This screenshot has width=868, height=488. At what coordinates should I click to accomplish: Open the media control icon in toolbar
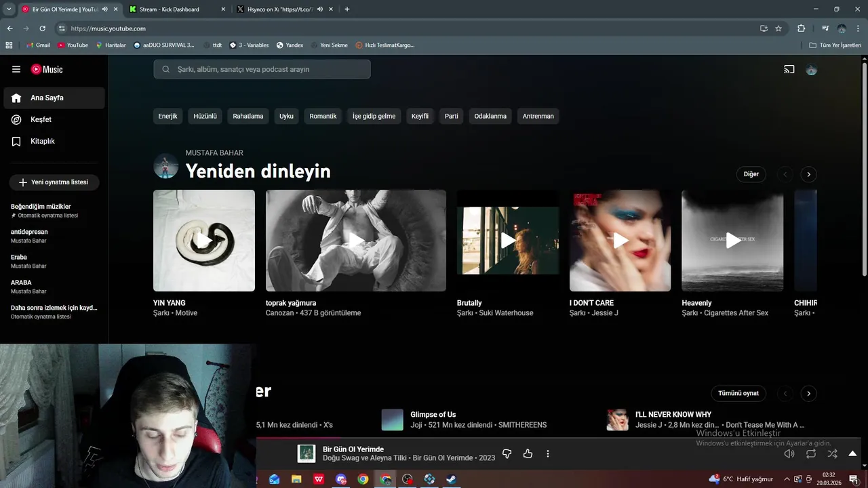(x=825, y=28)
